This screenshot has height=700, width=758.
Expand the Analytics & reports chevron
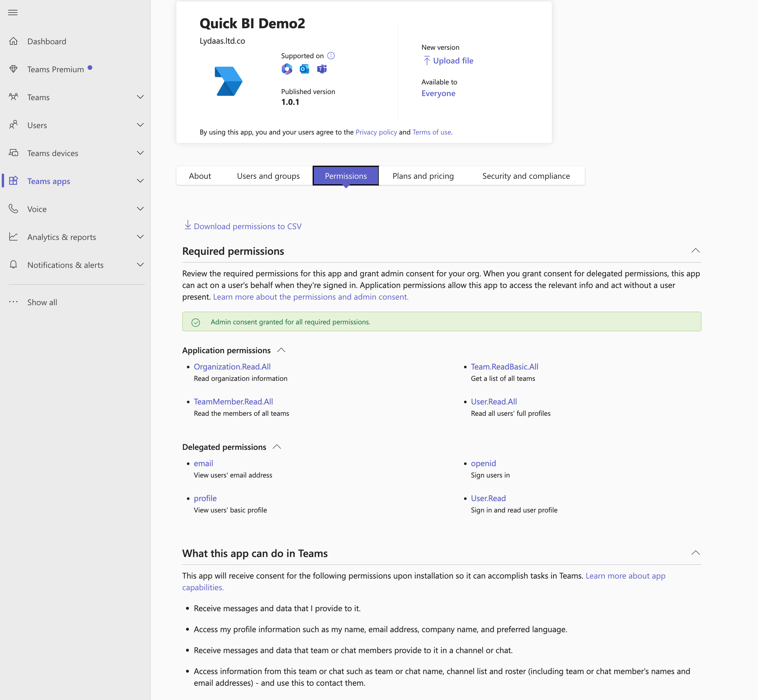(x=140, y=237)
